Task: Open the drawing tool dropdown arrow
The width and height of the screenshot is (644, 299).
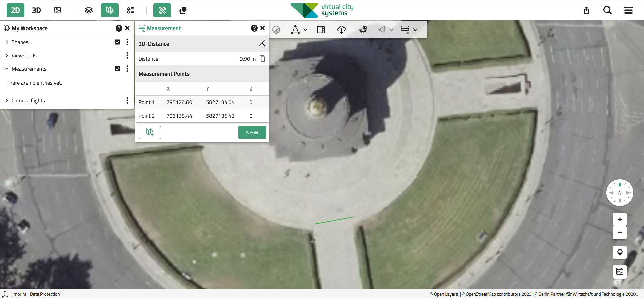Action: 305,30
